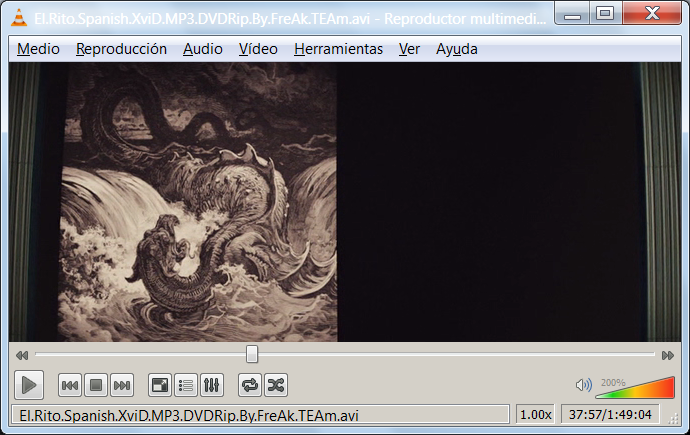
Task: Skip to next media track
Action: (x=122, y=386)
